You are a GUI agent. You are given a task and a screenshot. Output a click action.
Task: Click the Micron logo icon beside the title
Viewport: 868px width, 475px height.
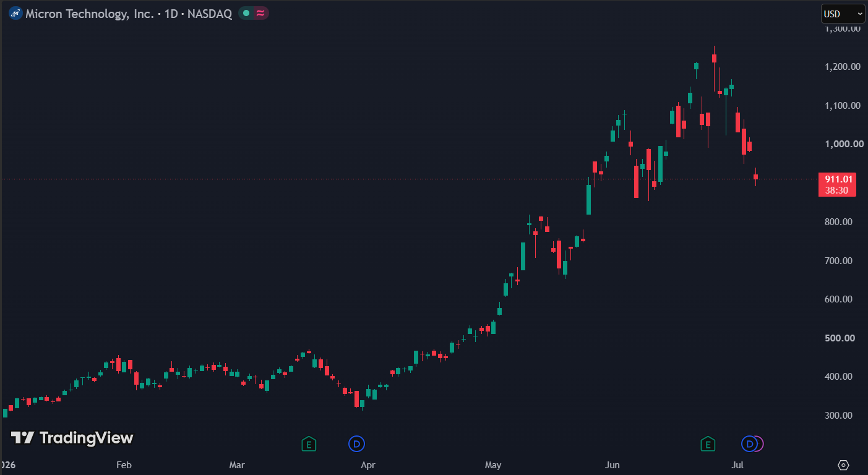15,14
